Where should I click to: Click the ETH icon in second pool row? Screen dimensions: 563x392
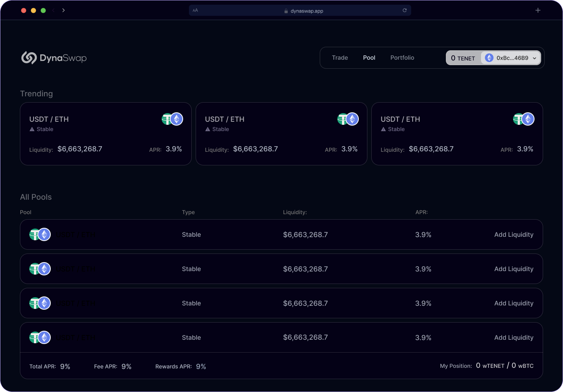tap(45, 269)
